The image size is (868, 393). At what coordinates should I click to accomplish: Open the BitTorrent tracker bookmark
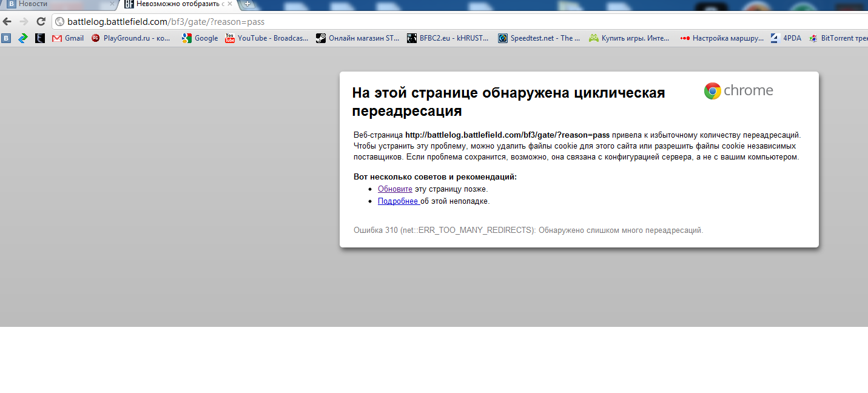click(x=838, y=38)
